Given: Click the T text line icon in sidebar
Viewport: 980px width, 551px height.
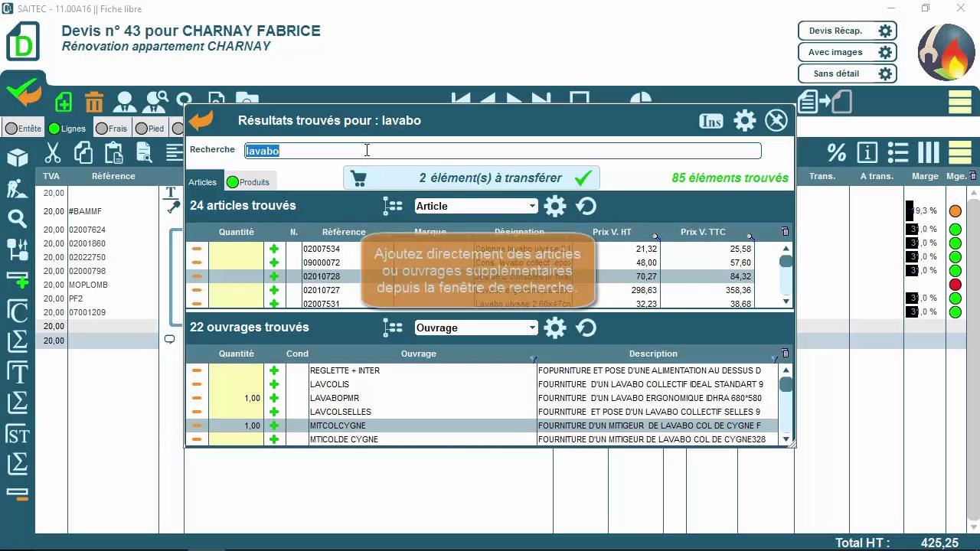Looking at the screenshot, I should 17,373.
